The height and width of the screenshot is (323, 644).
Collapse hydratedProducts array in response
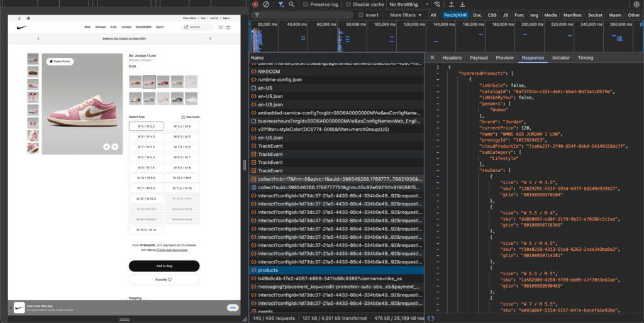[438, 74]
